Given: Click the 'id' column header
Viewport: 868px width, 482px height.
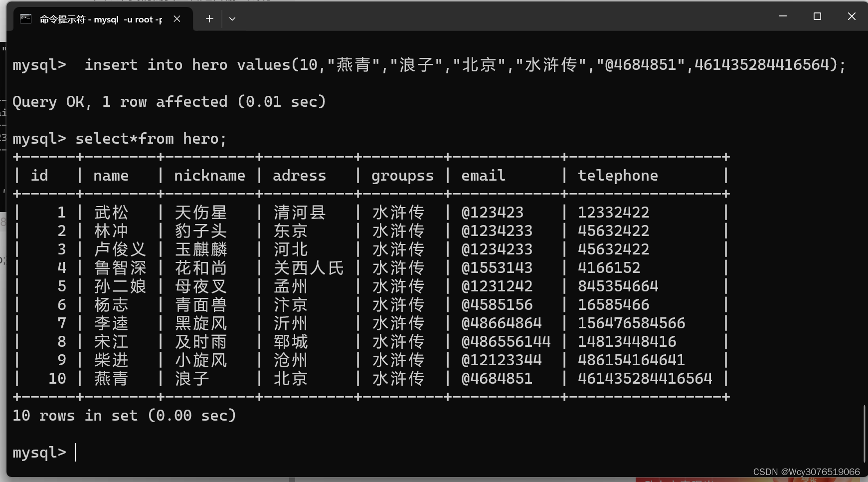Looking at the screenshot, I should click(x=39, y=176).
